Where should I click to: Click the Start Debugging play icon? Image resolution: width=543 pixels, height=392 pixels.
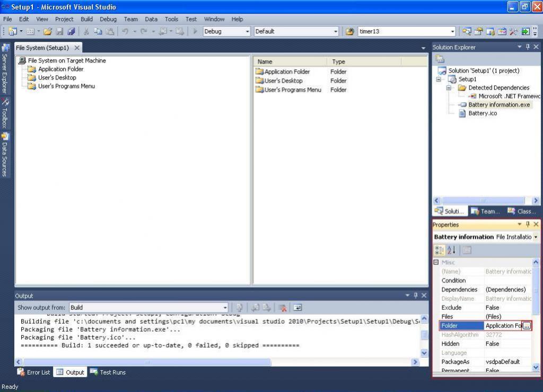point(195,31)
